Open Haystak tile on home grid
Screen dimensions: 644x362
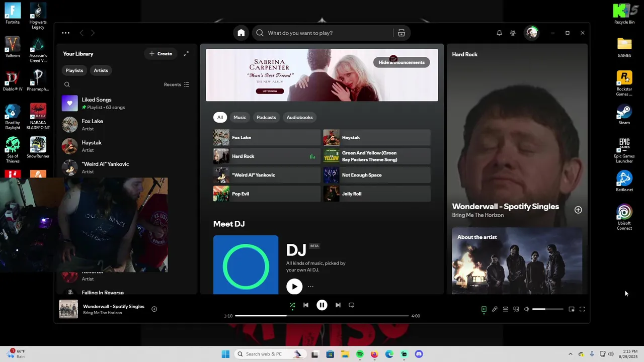tap(377, 137)
